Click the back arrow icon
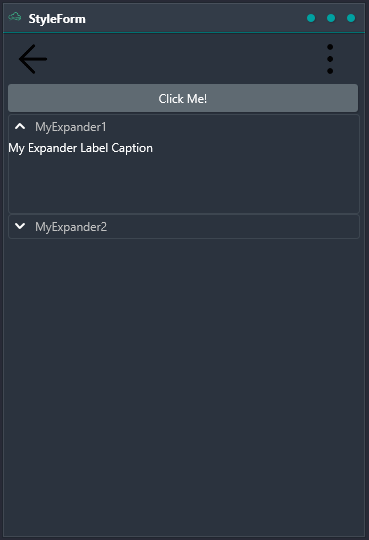Viewport: 369px width, 540px height. (33, 59)
